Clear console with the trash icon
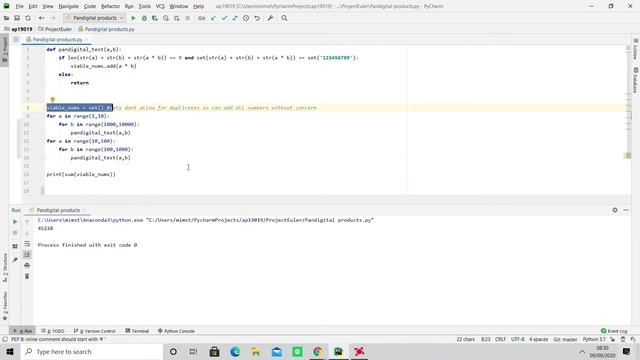This screenshot has height=360, width=640. coord(27,276)
